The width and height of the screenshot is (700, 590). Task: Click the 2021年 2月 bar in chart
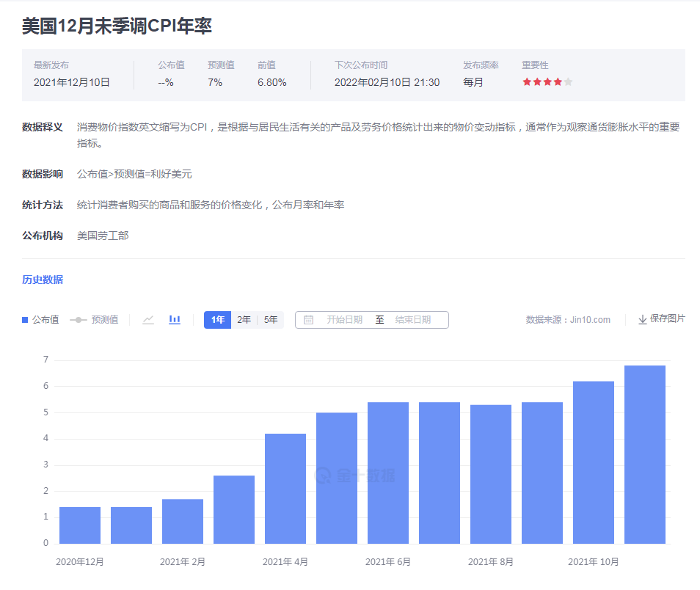pyautogui.click(x=183, y=521)
